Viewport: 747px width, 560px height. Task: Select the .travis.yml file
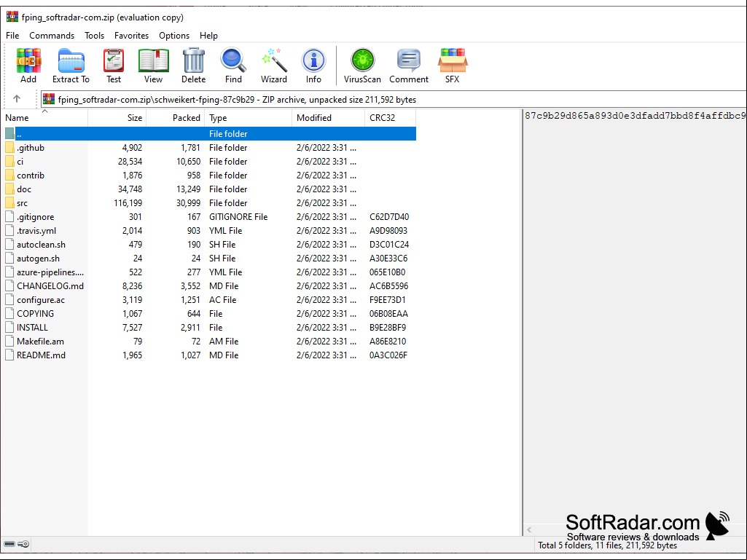click(x=36, y=230)
